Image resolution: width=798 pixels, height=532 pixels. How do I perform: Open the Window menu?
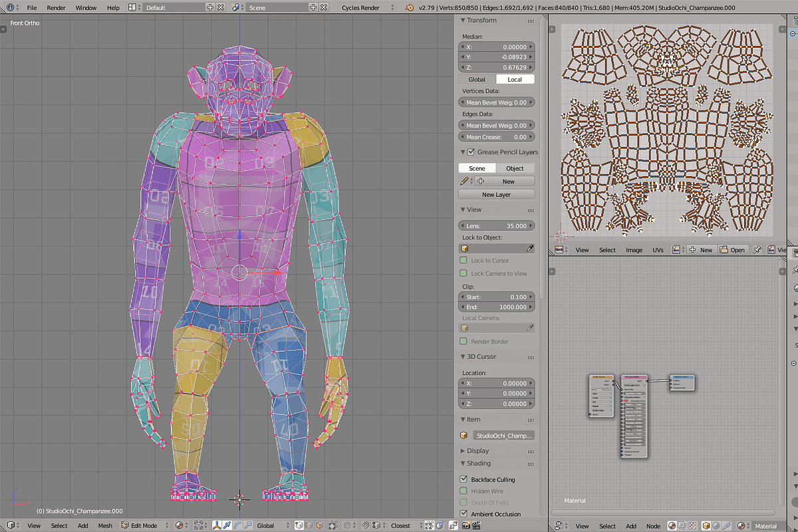[x=86, y=7]
